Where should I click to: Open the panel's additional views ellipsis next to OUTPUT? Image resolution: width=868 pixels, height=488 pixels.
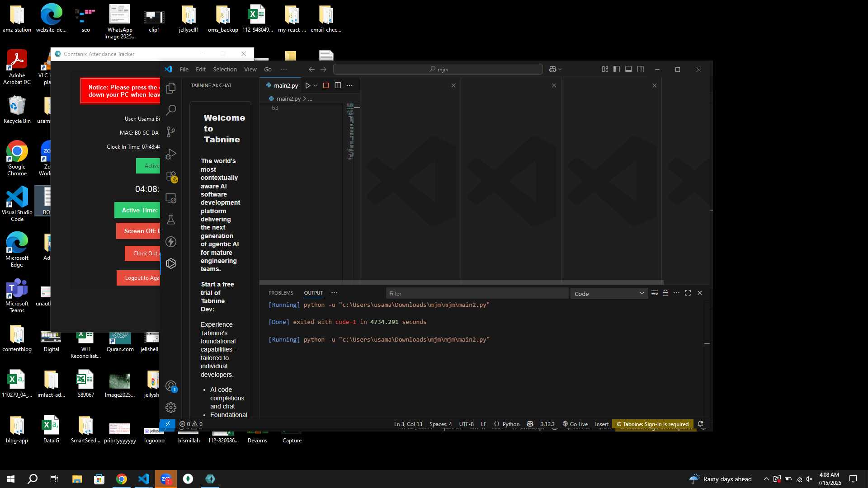click(x=334, y=293)
